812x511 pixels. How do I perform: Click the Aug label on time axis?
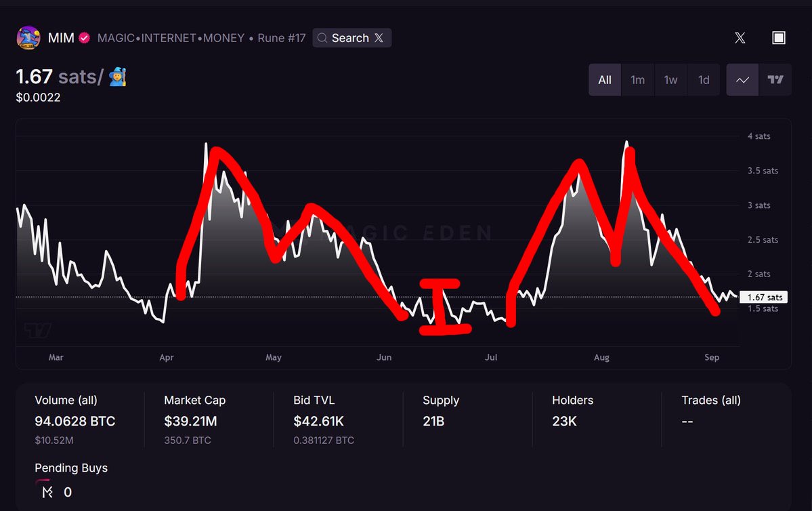click(601, 358)
